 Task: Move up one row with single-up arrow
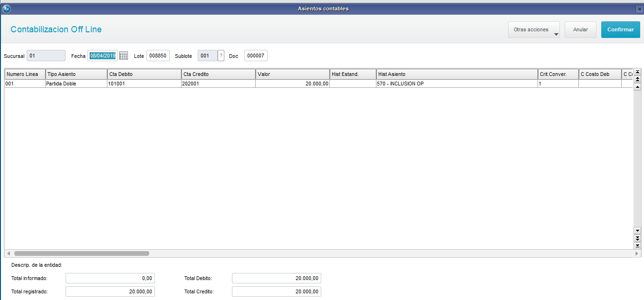638,87
